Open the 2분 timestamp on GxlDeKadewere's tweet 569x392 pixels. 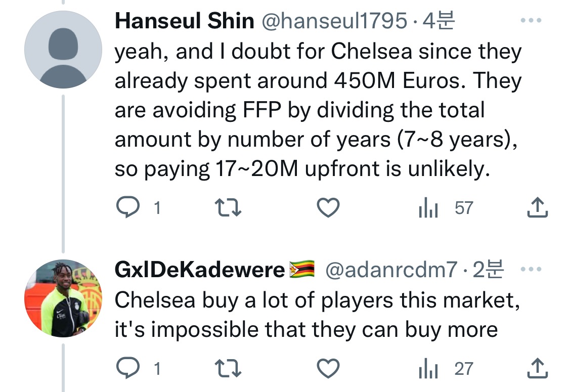click(x=488, y=271)
